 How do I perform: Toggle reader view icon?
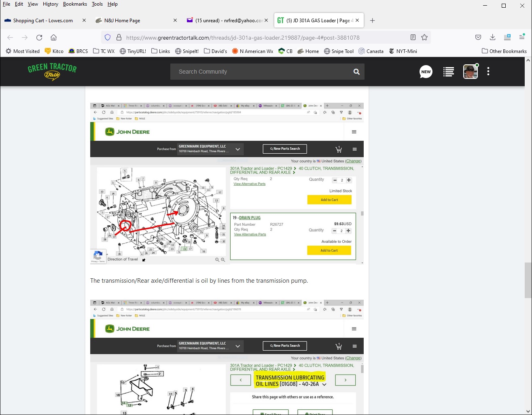(x=413, y=38)
